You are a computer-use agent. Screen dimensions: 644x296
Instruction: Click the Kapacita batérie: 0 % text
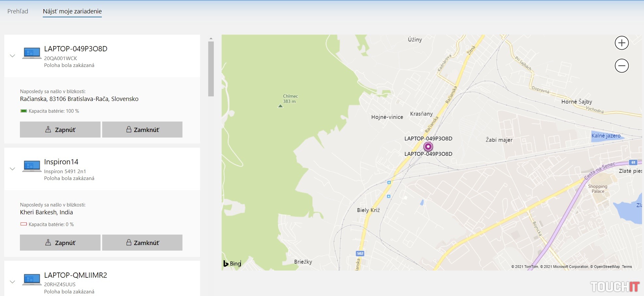point(51,224)
